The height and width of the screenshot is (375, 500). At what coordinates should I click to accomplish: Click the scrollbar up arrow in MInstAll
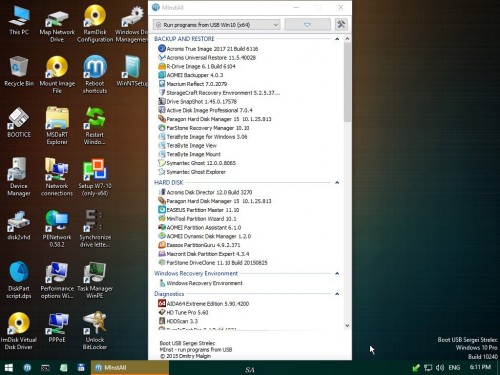point(347,39)
